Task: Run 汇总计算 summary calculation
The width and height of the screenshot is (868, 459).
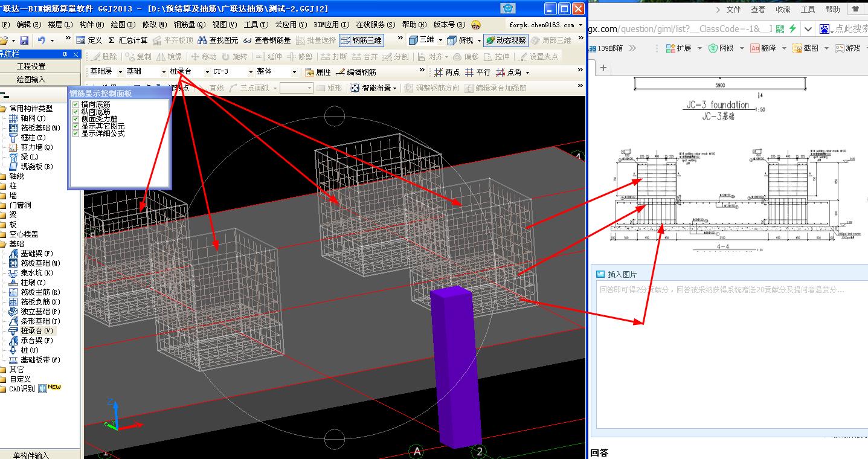Action: pos(128,40)
